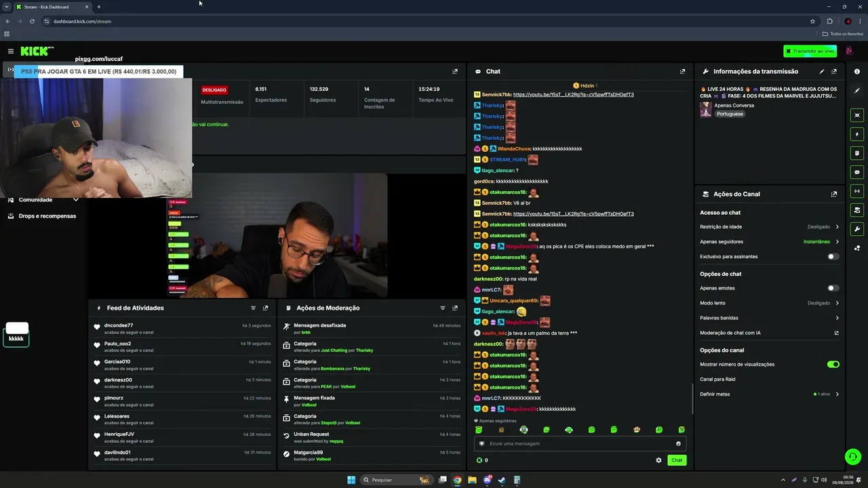
Task: Pop out the Chat panel
Action: click(x=682, y=71)
